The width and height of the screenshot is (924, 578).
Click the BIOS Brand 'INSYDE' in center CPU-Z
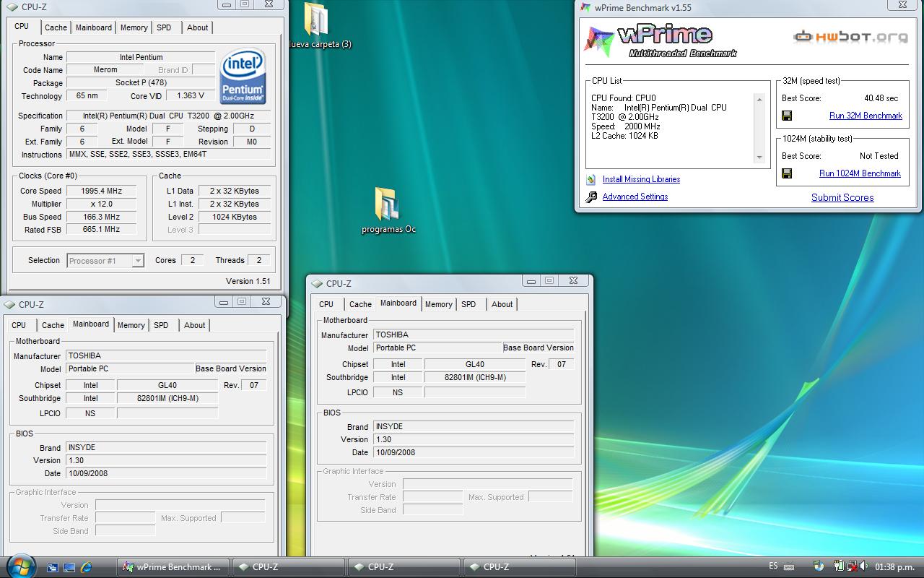pos(474,426)
